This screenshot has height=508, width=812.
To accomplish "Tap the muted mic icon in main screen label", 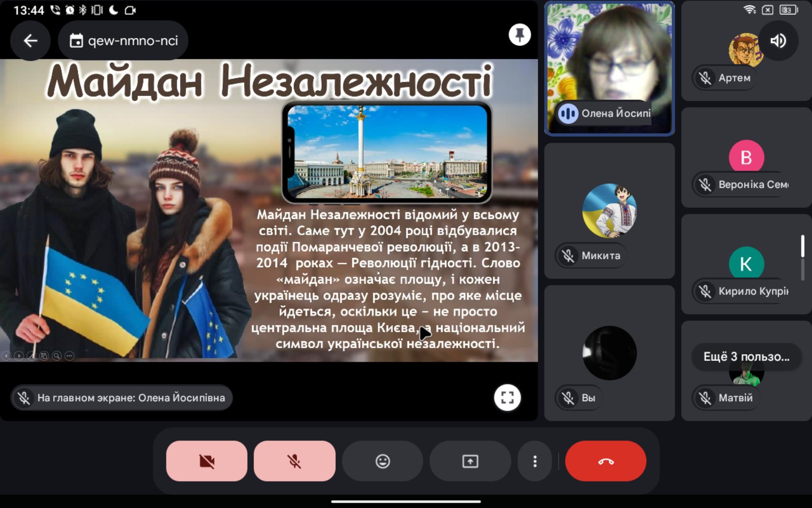I will tap(24, 398).
